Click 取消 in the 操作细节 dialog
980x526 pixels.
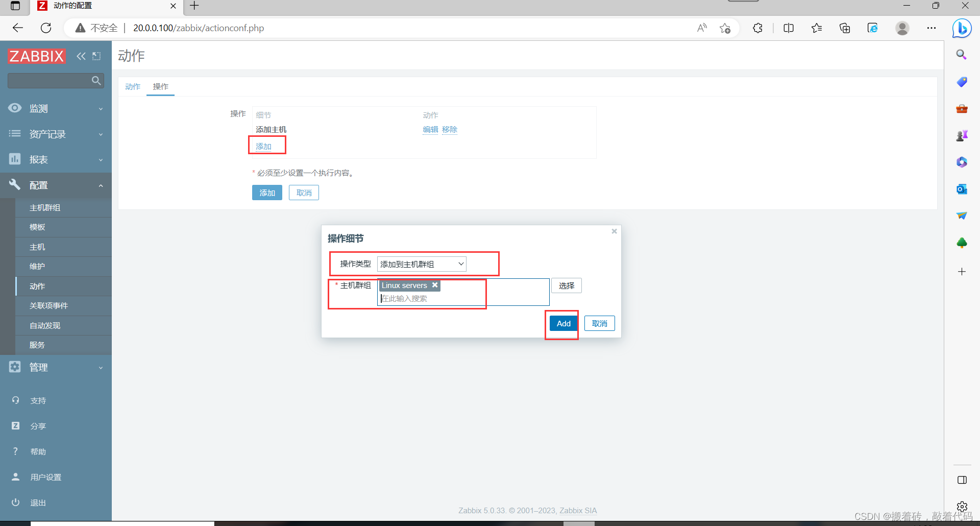click(x=600, y=323)
